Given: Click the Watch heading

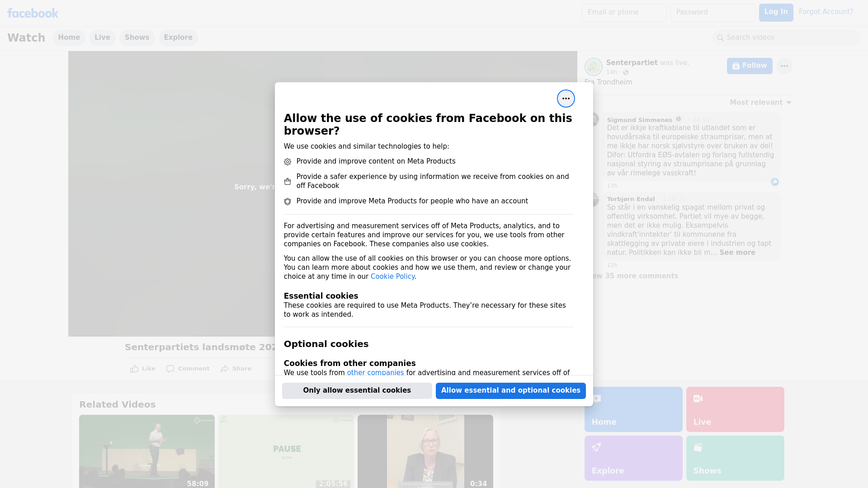Looking at the screenshot, I should [x=26, y=38].
